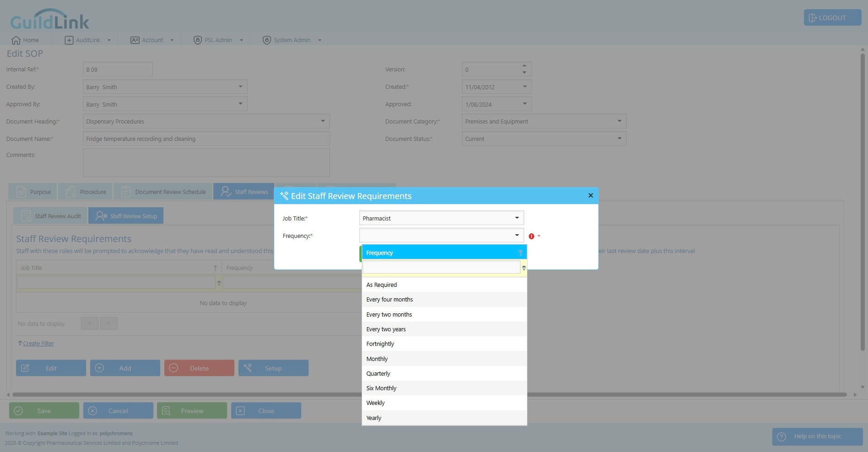Viewport: 868px width, 452px height.
Task: Select 'As Required' frequency option
Action: [x=444, y=285]
